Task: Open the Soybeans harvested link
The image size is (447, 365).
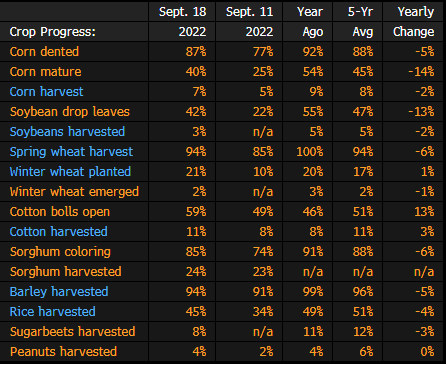Action: coord(67,132)
